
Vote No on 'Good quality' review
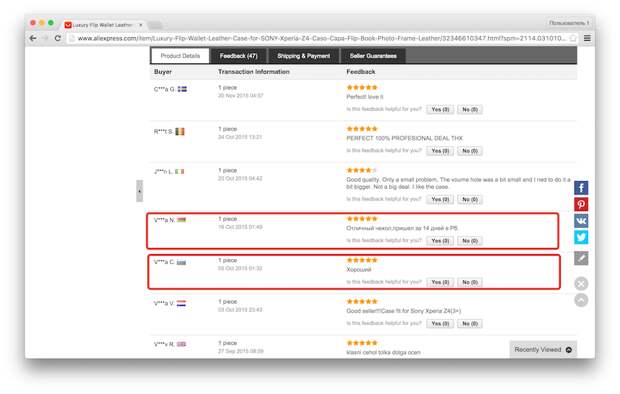(470, 200)
